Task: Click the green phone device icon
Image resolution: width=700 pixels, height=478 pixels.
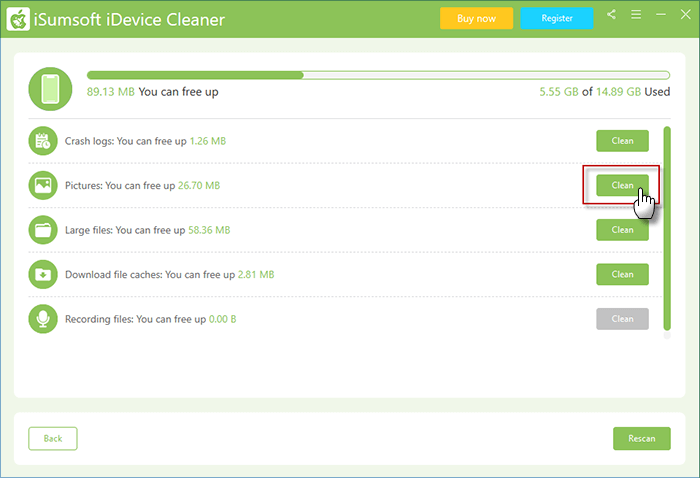Action: [50, 89]
